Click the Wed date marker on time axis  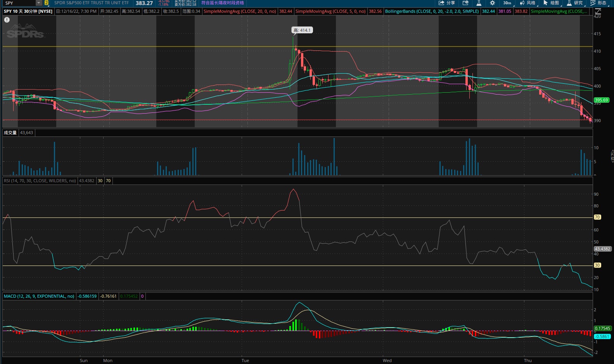[x=387, y=361]
